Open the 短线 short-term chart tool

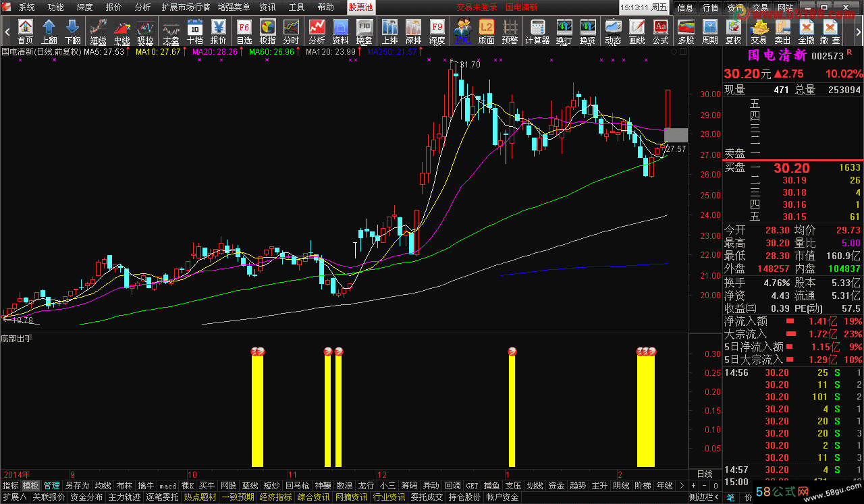point(98,31)
